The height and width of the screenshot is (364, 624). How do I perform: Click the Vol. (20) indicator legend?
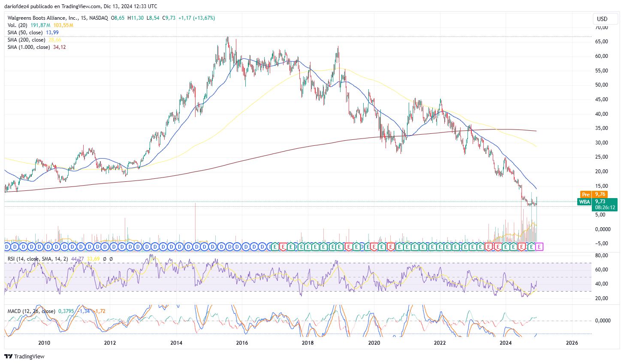(x=18, y=25)
